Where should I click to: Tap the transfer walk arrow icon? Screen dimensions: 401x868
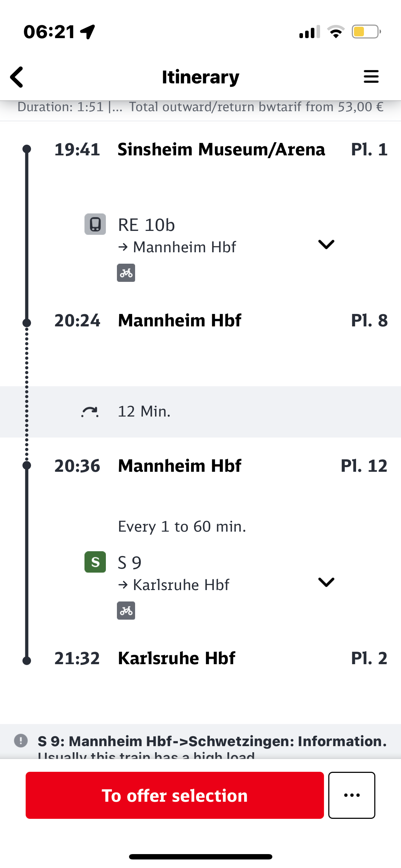(x=90, y=412)
